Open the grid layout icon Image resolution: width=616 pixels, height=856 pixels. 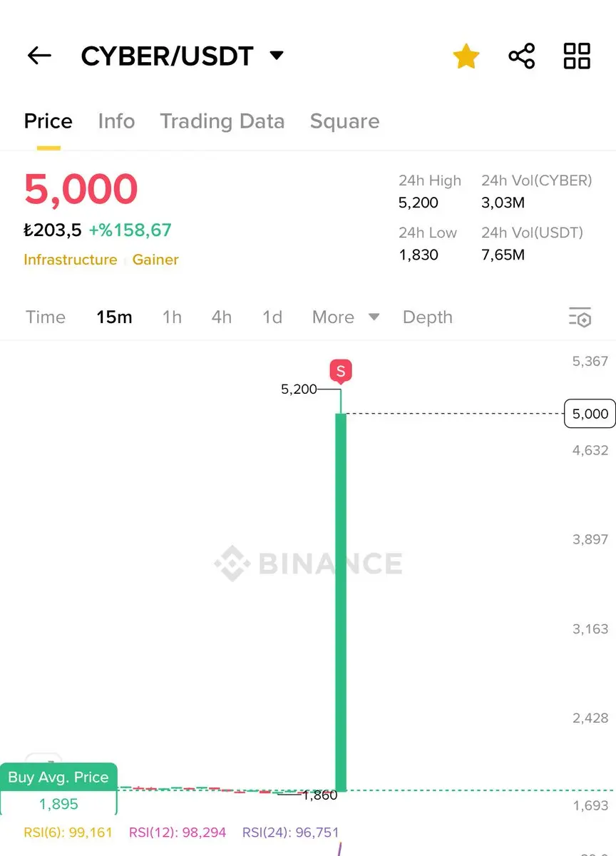pyautogui.click(x=577, y=56)
